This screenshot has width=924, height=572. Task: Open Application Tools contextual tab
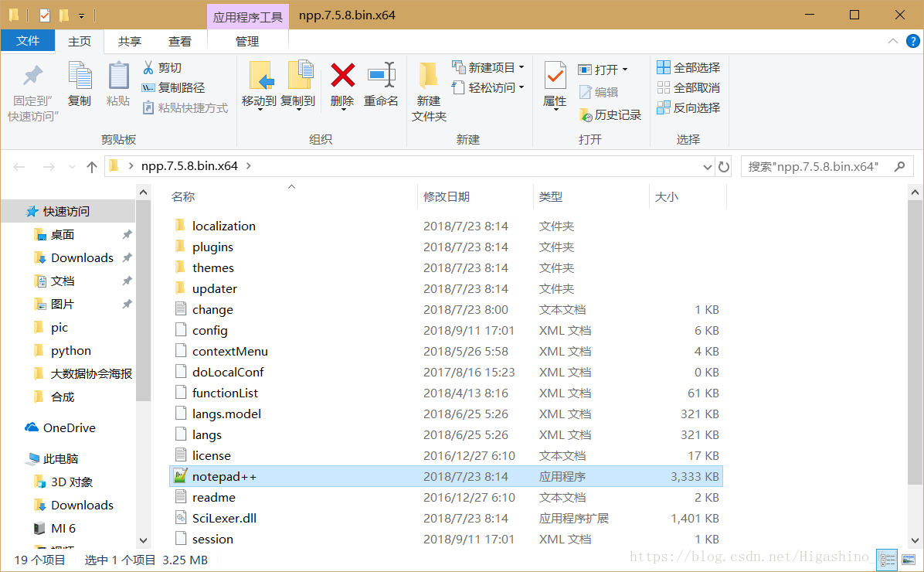click(247, 16)
